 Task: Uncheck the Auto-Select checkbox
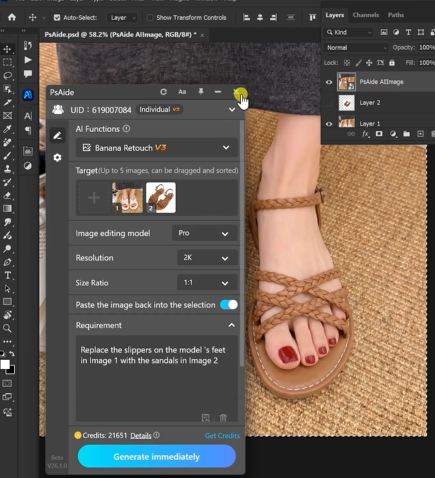point(57,17)
